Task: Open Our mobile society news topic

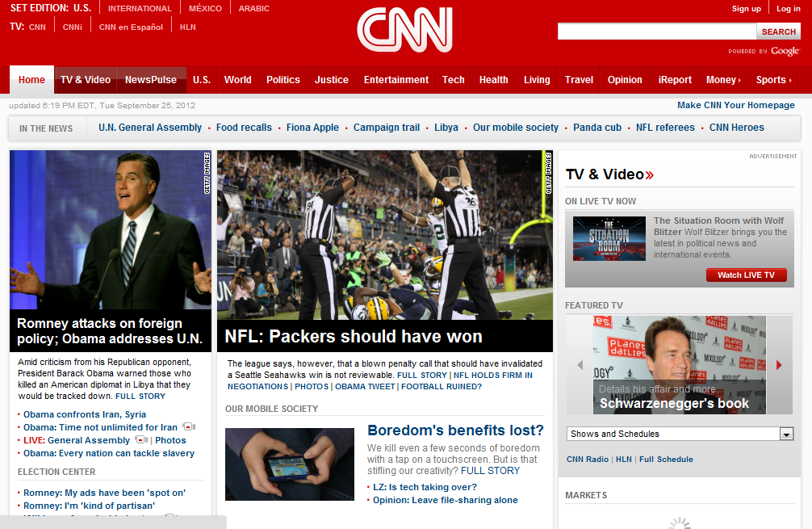Action: click(x=515, y=128)
